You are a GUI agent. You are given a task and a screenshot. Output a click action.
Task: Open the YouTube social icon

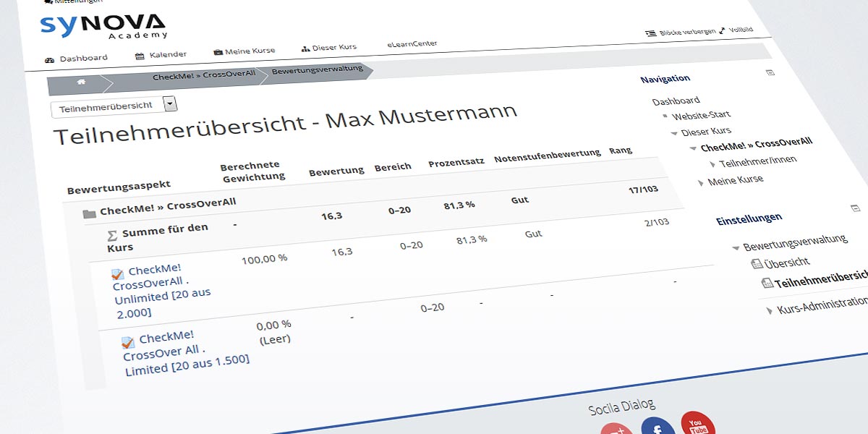pos(698,424)
